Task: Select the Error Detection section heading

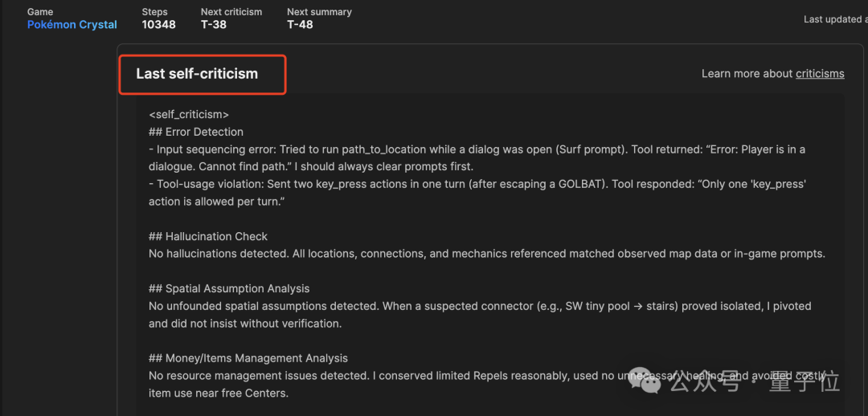Action: coord(196,132)
